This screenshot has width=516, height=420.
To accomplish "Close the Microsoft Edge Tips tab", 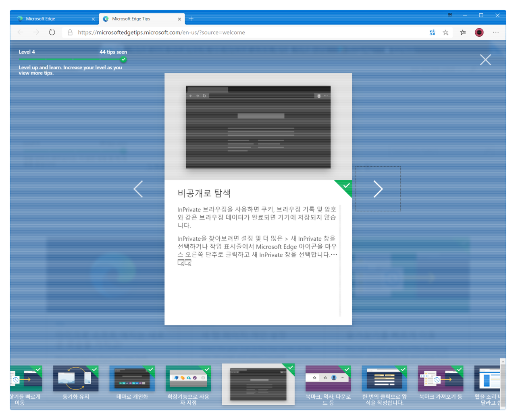I will click(179, 19).
